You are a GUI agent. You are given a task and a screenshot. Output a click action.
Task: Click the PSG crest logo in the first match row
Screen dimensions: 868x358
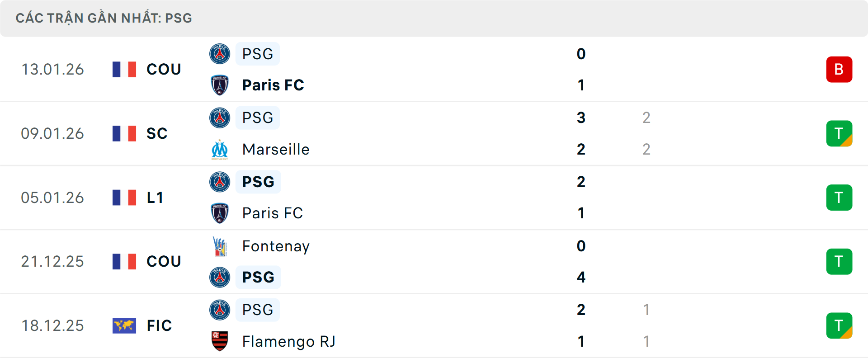coord(220,53)
